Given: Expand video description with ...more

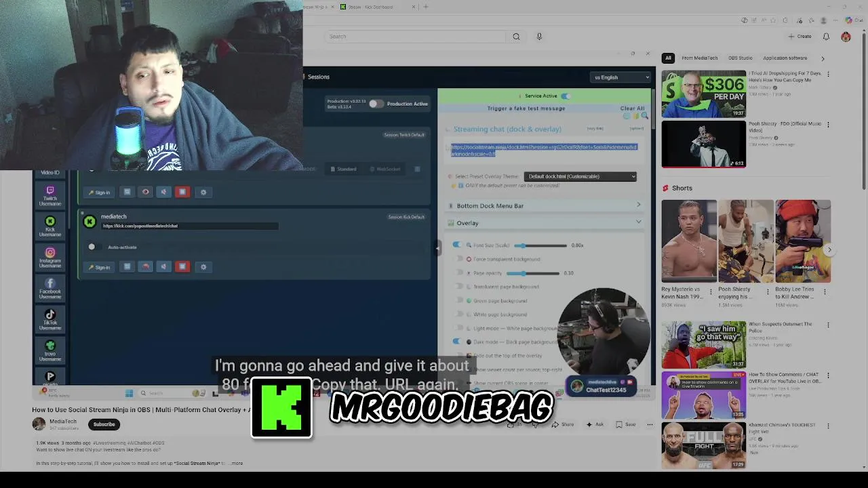Looking at the screenshot, I should pyautogui.click(x=235, y=463).
